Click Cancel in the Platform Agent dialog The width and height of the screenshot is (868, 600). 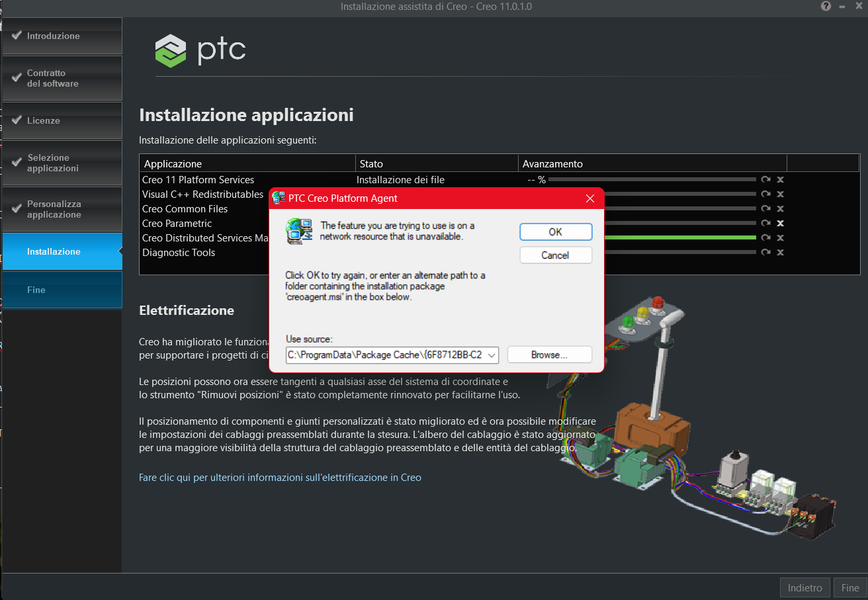pos(556,255)
